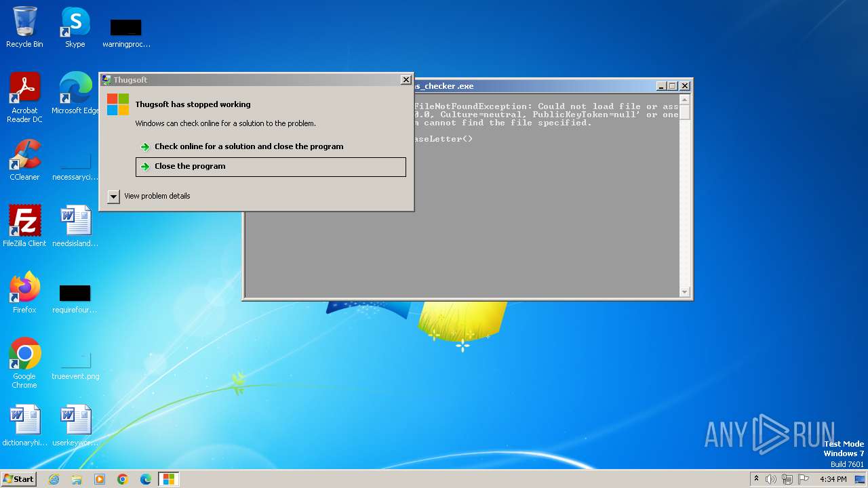The image size is (868, 488).
Task: Show hidden tray icons
Action: coord(756,479)
